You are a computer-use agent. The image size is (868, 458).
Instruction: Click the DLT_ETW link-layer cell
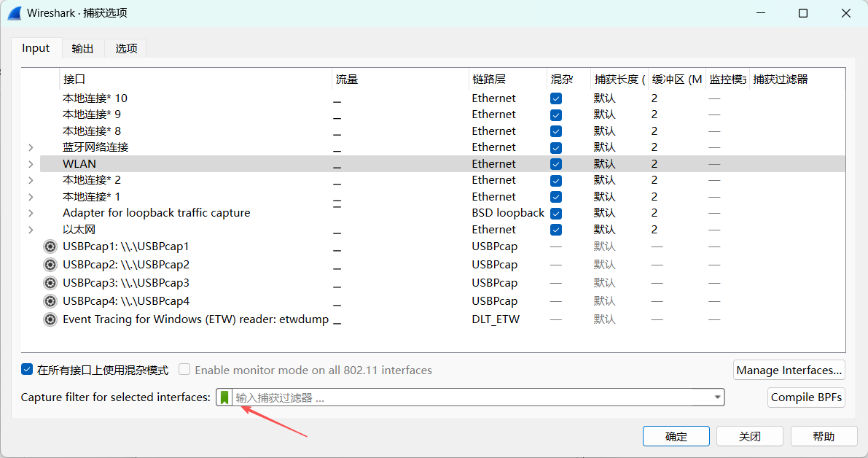(496, 319)
